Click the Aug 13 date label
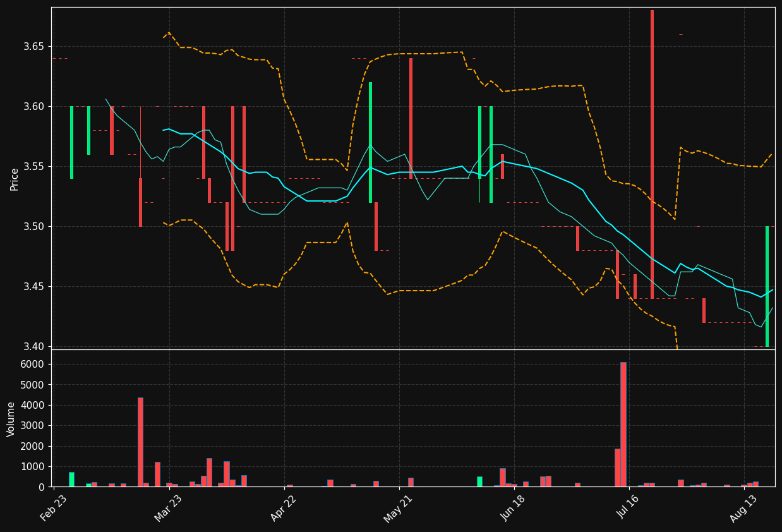 tap(743, 508)
